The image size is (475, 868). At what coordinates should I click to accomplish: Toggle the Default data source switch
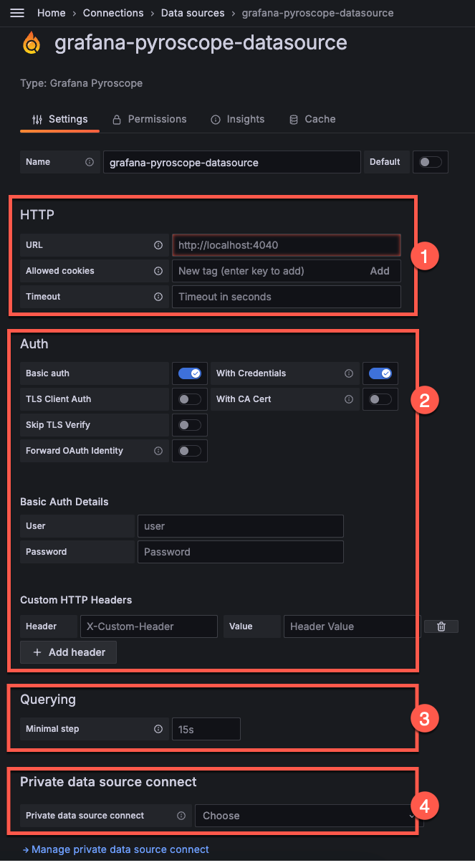click(x=431, y=162)
